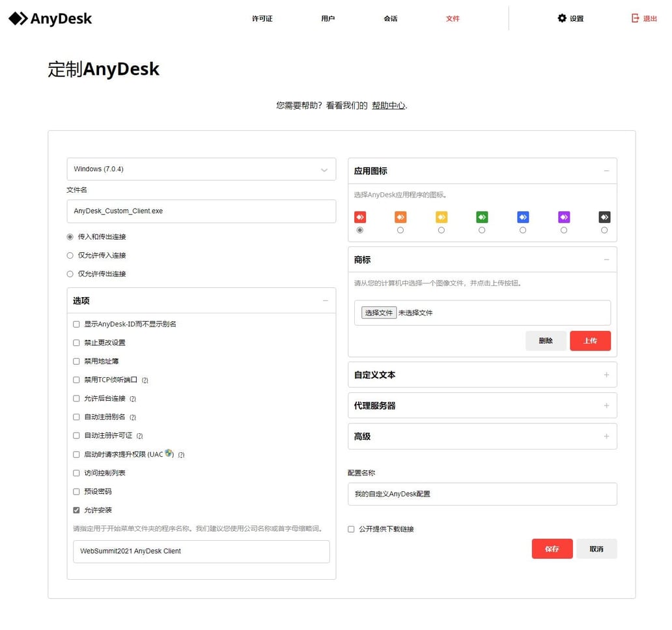The height and width of the screenshot is (630, 672).
Task: Select radio under yellow app icon
Action: coord(441,230)
